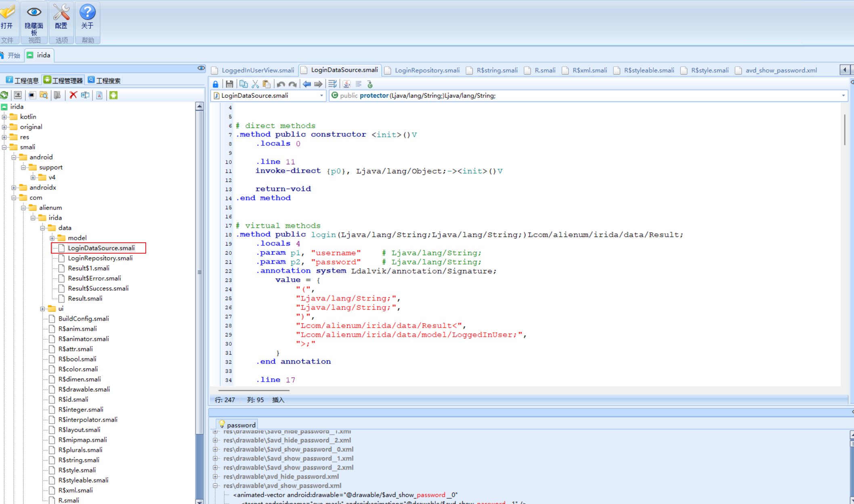Toggle the eye icon above project panel

tap(201, 68)
